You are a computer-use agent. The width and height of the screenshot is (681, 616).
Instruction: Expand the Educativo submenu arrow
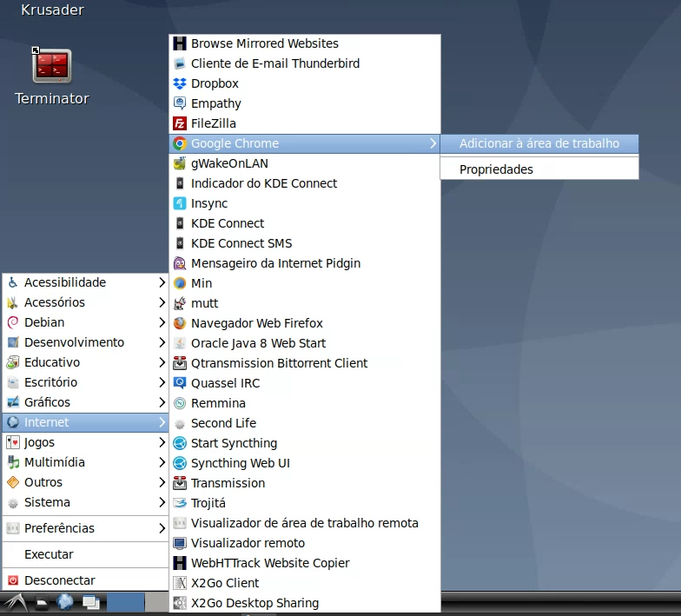162,362
